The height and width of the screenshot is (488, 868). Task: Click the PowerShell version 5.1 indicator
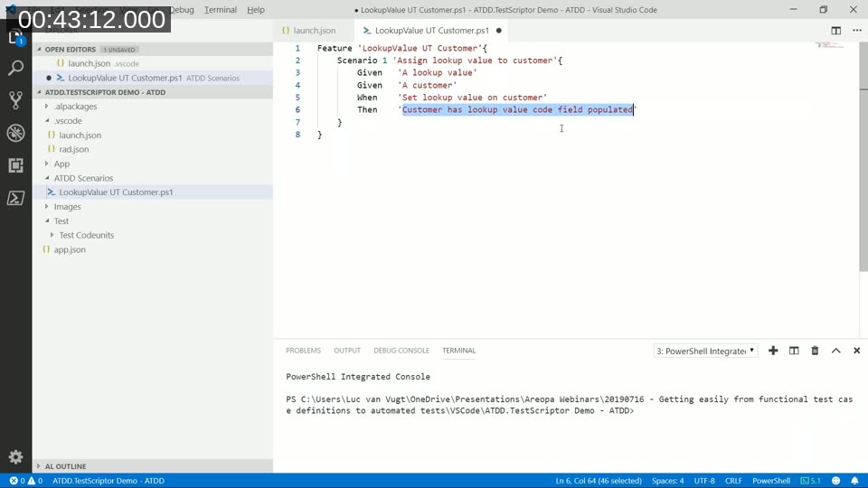[x=811, y=481]
